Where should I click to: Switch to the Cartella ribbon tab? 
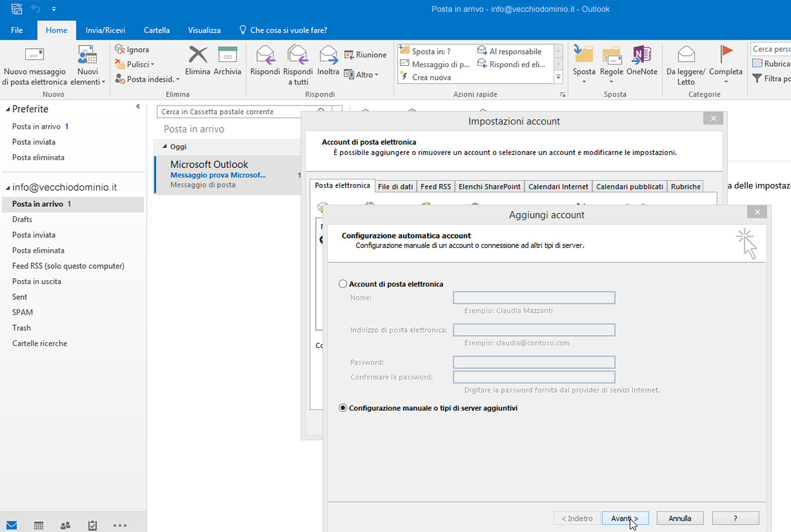pos(157,30)
